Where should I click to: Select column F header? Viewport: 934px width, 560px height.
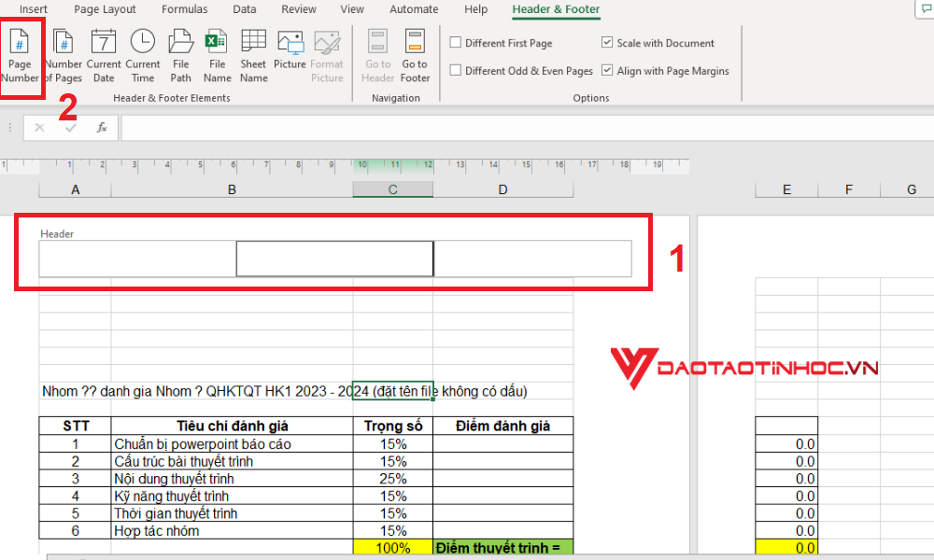coord(849,189)
